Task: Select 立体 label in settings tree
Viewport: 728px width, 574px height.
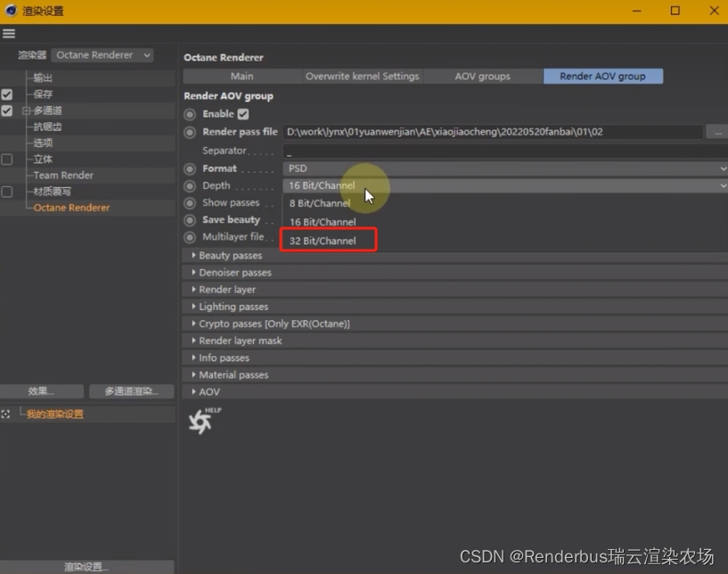Action: tap(43, 160)
